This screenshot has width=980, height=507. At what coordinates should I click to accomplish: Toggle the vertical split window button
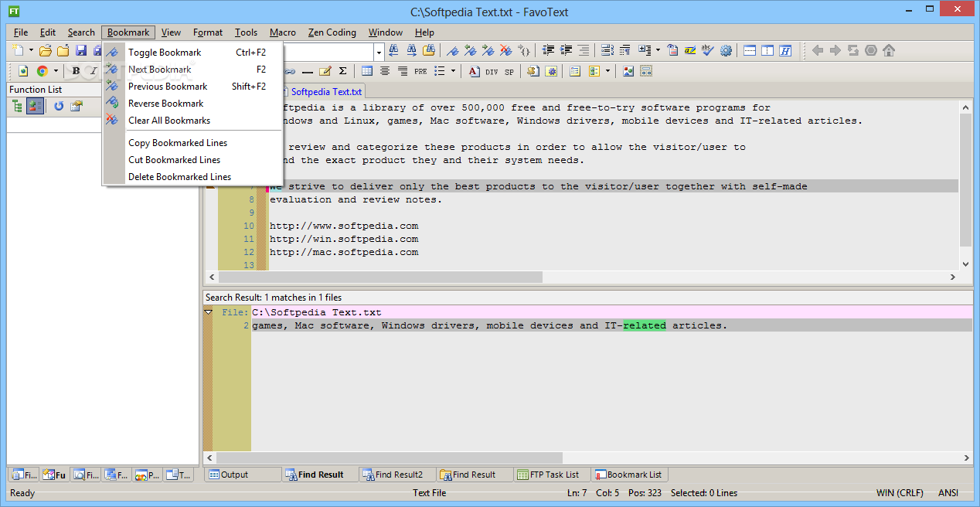point(767,50)
